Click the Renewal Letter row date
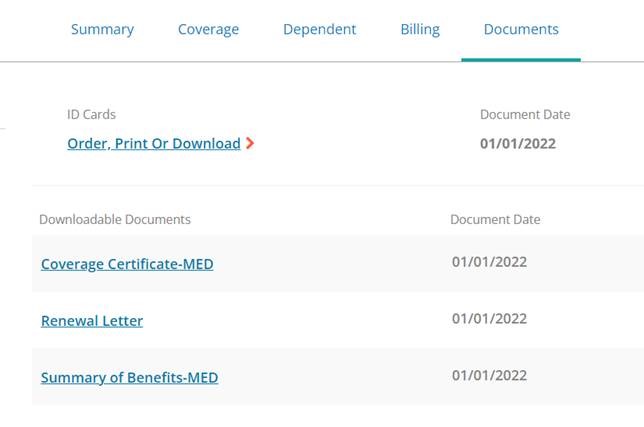This screenshot has width=644, height=427. click(489, 319)
